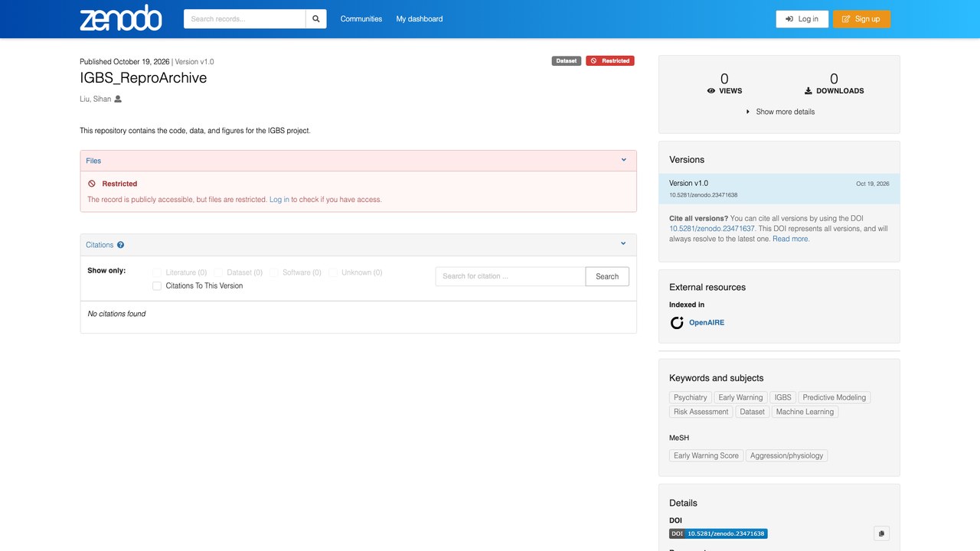Viewport: 980px width, 551px height.
Task: Enable Citations To This Version checkbox
Action: [157, 286]
